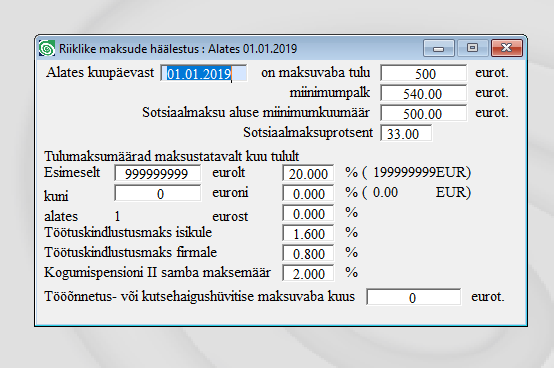Click the label miinimumpalk
Viewport: 554px width, 368px height.
[x=330, y=93]
